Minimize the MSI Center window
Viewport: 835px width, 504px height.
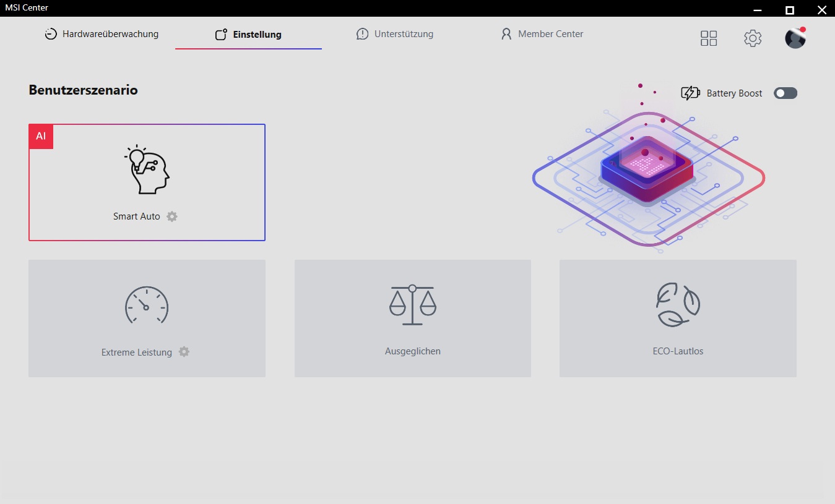click(x=758, y=10)
